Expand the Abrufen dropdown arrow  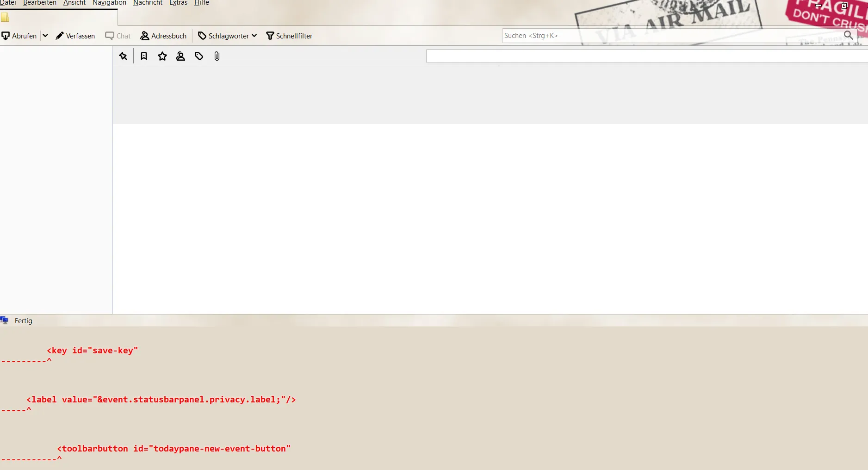(x=45, y=36)
